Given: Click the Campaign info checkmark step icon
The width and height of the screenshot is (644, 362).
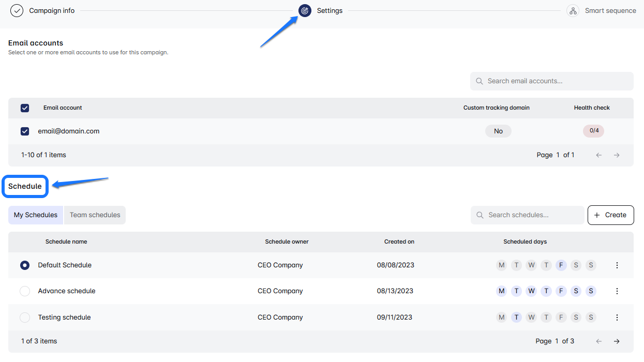Looking at the screenshot, I should coord(17,10).
